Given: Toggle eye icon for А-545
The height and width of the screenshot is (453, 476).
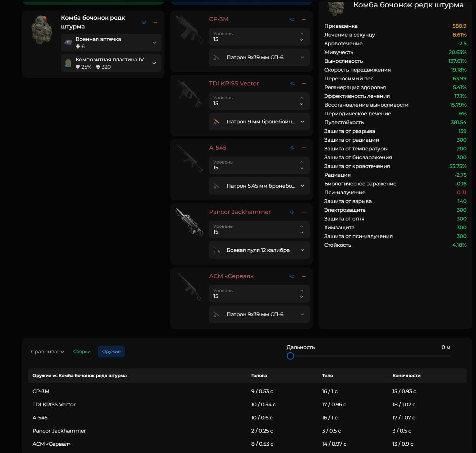Looking at the screenshot, I should [x=292, y=148].
